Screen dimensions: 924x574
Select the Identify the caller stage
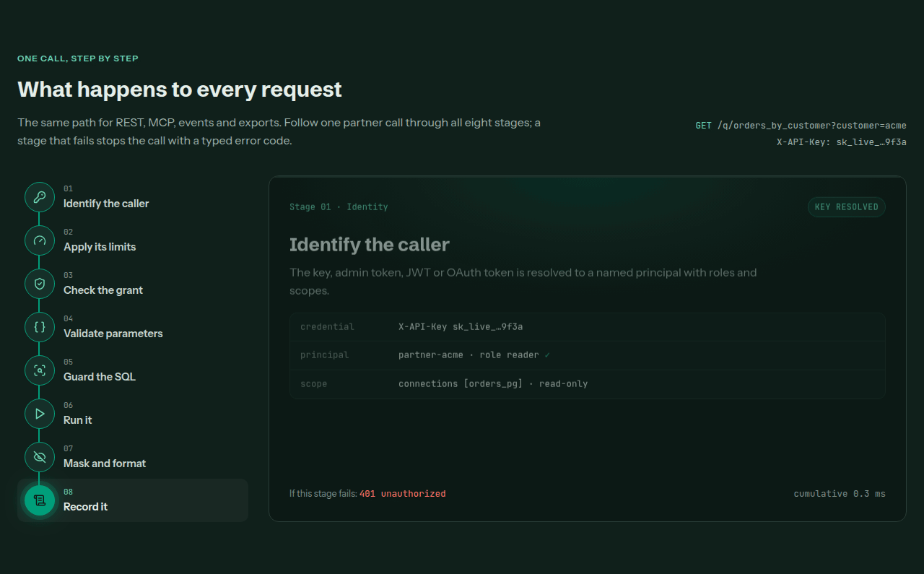point(133,197)
